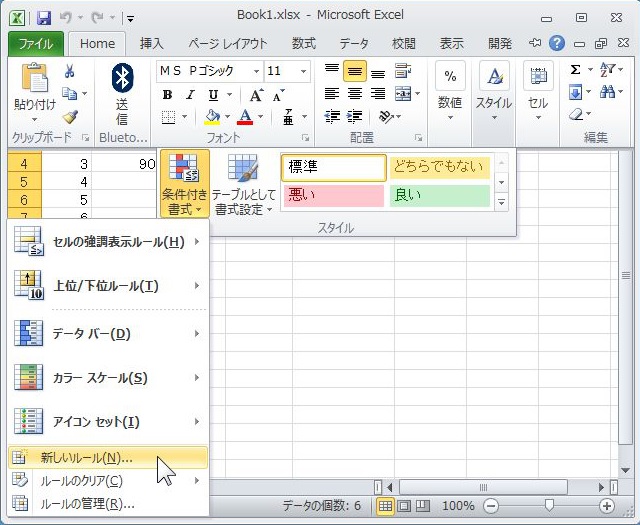Click the Fill down arrow icon

coord(576,92)
